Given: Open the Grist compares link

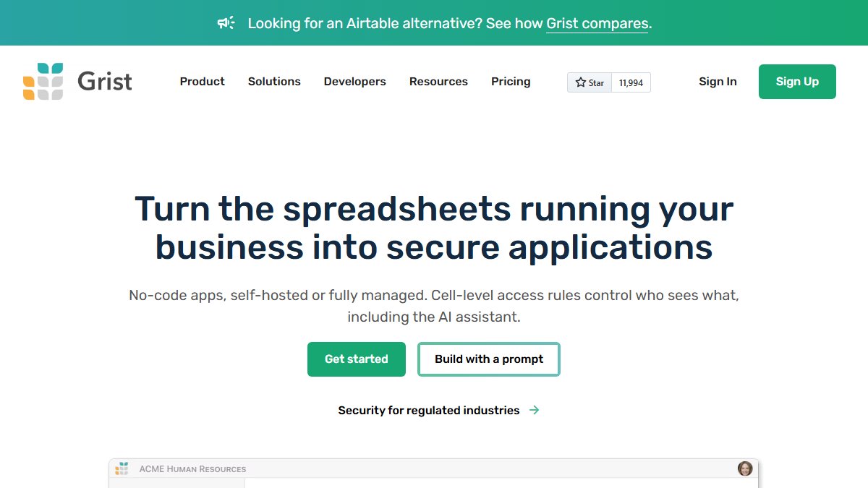Looking at the screenshot, I should [x=597, y=23].
